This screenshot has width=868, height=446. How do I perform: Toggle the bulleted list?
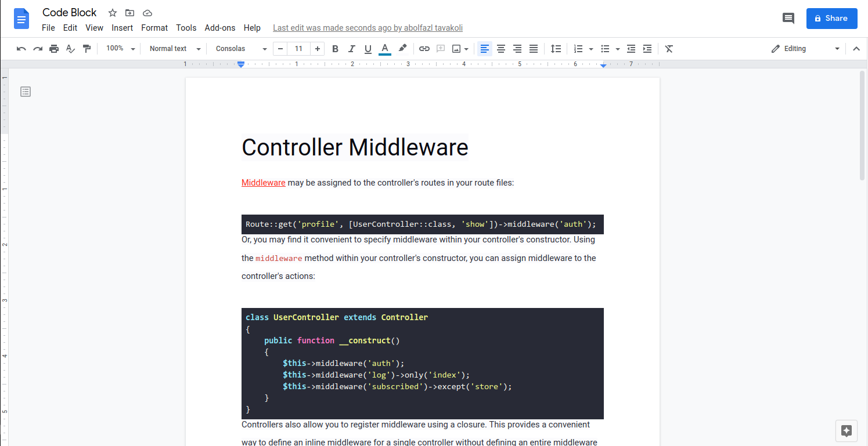tap(605, 49)
